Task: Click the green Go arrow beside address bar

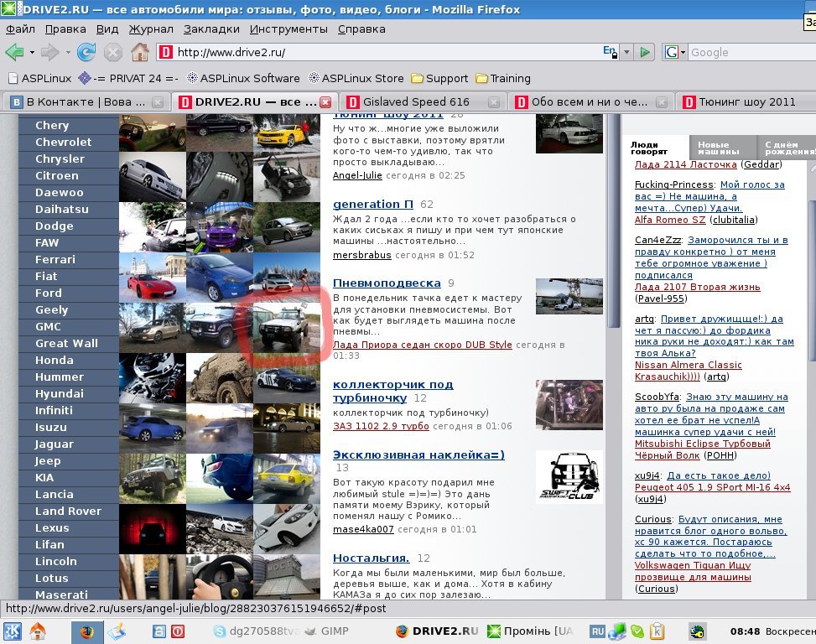Action: [x=645, y=52]
